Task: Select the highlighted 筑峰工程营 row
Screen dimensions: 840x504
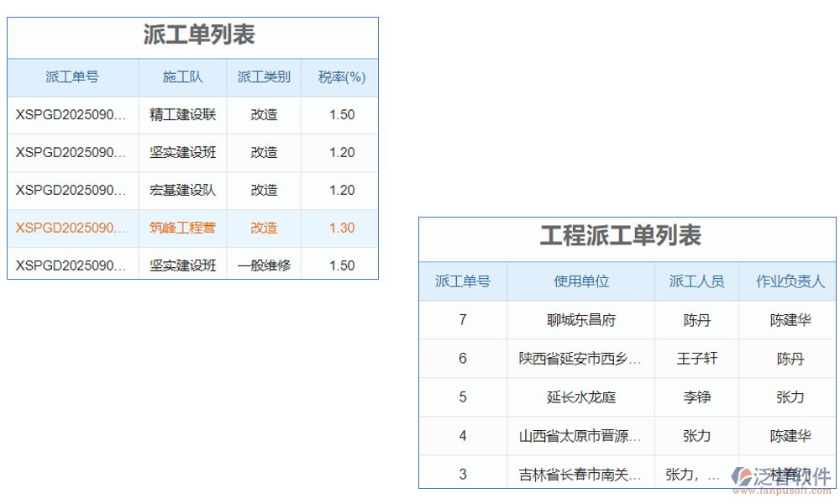Action: tap(182, 228)
